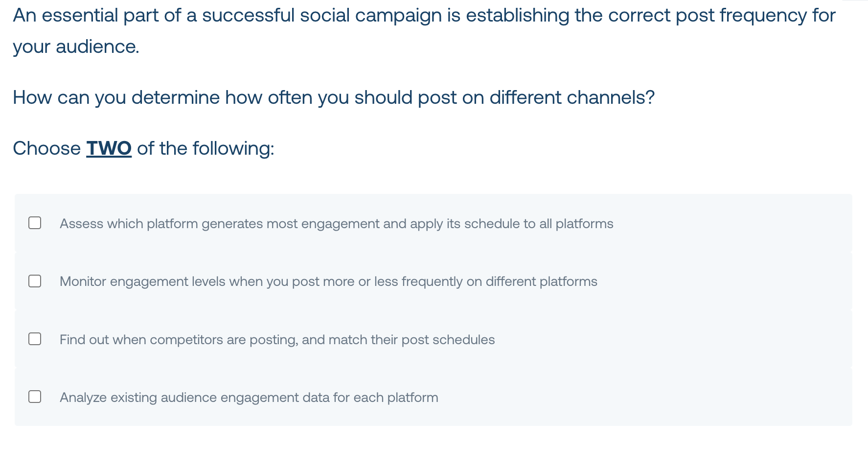
Task: Tick the "Monitor engagement levels" checkbox
Action: point(35,281)
